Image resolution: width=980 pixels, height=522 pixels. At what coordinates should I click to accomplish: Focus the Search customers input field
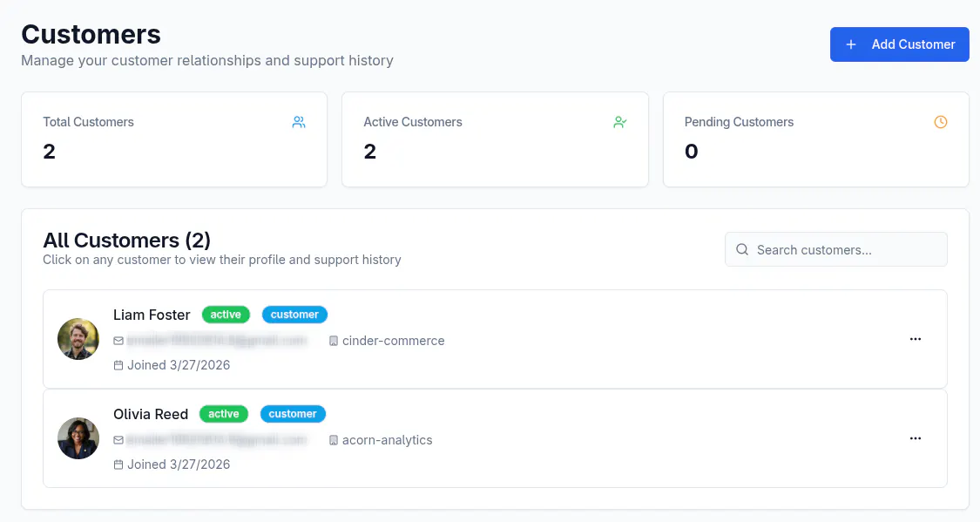coord(835,249)
